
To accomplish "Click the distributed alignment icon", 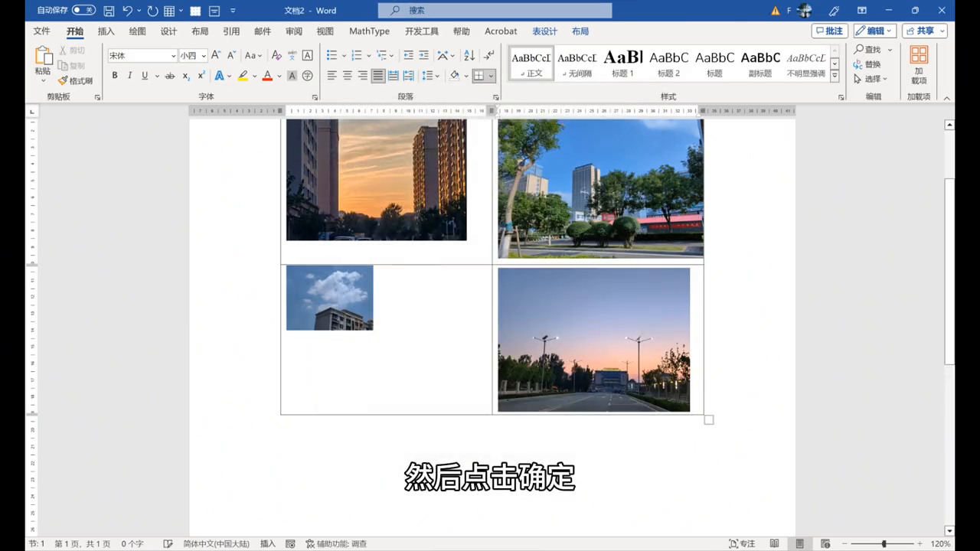I will click(x=393, y=76).
